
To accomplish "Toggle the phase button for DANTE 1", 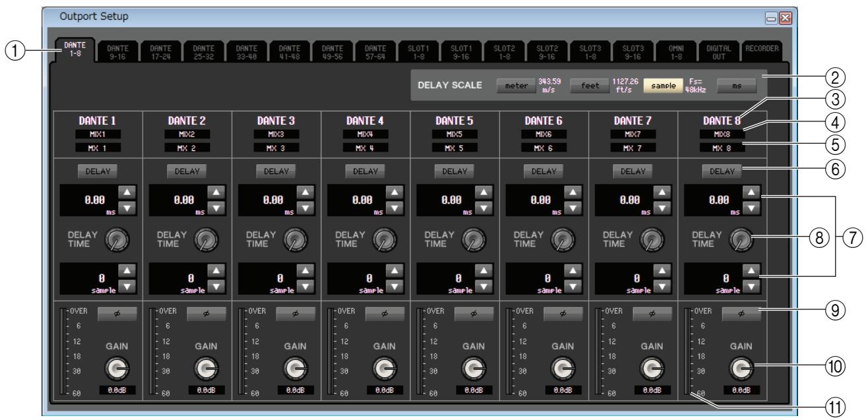I will click(117, 315).
